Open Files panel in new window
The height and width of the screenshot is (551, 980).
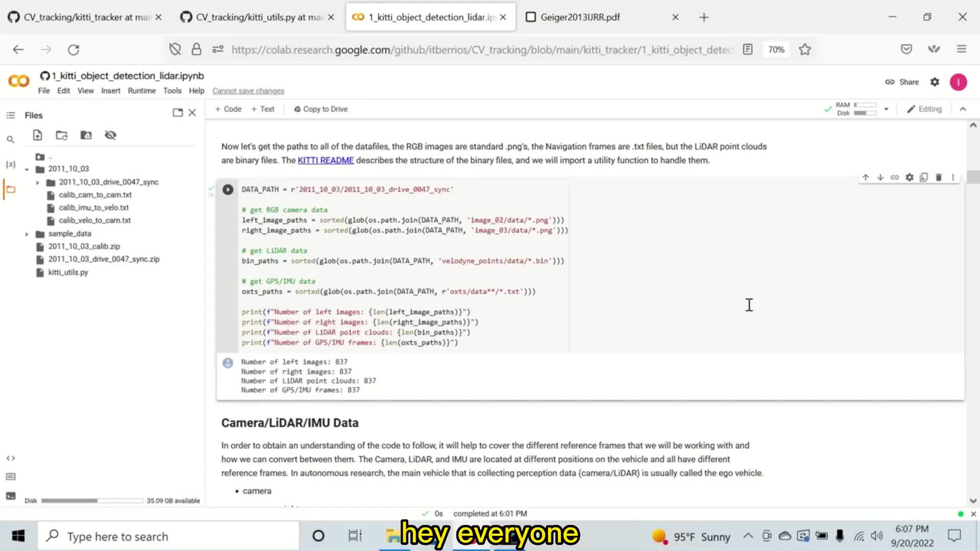click(x=178, y=113)
